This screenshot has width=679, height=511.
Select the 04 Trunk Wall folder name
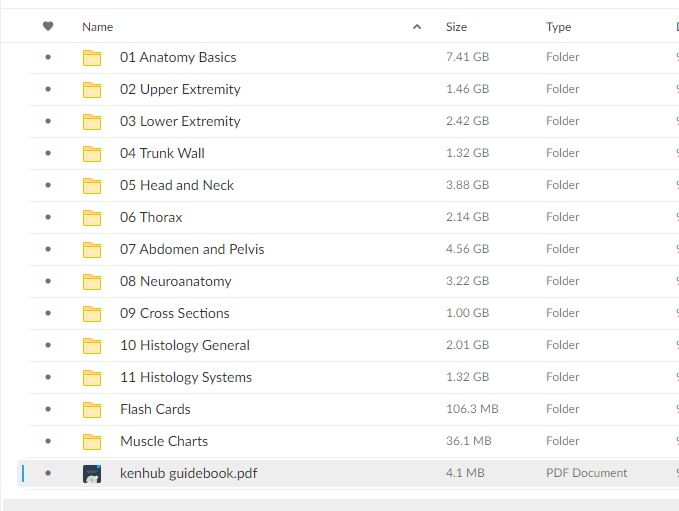(162, 153)
